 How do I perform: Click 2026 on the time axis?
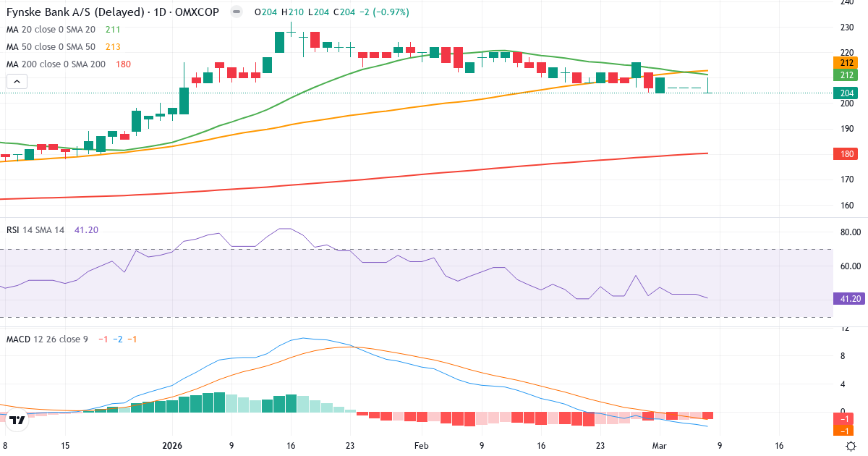(x=173, y=447)
